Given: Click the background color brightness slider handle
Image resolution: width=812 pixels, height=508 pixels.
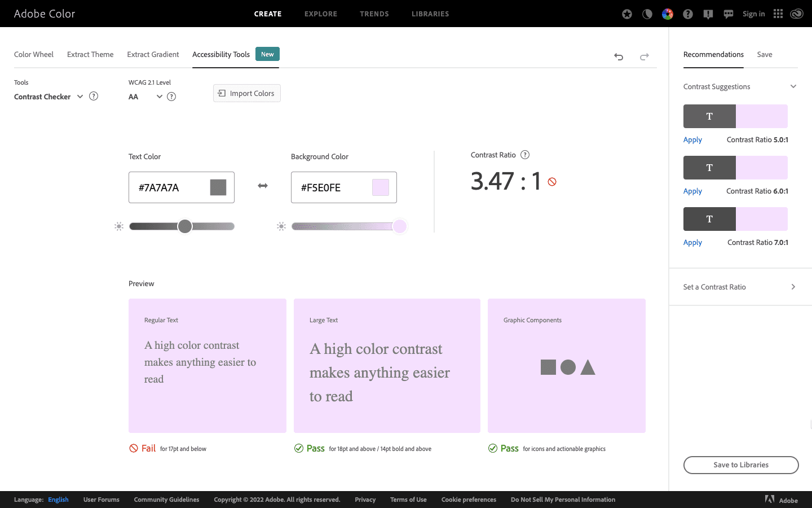Looking at the screenshot, I should [x=400, y=226].
